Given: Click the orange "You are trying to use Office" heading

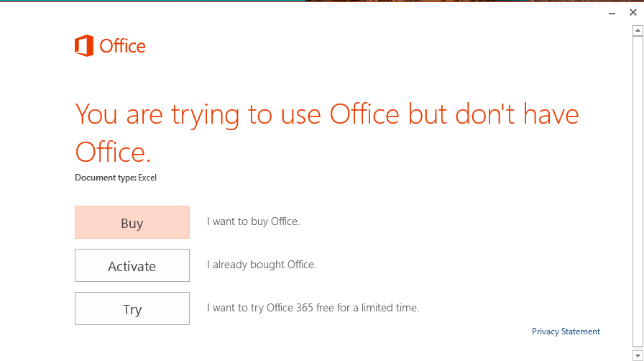Looking at the screenshot, I should [326, 115].
